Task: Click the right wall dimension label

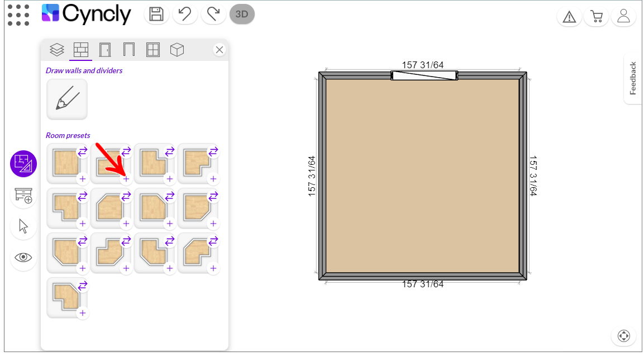Action: click(x=533, y=176)
